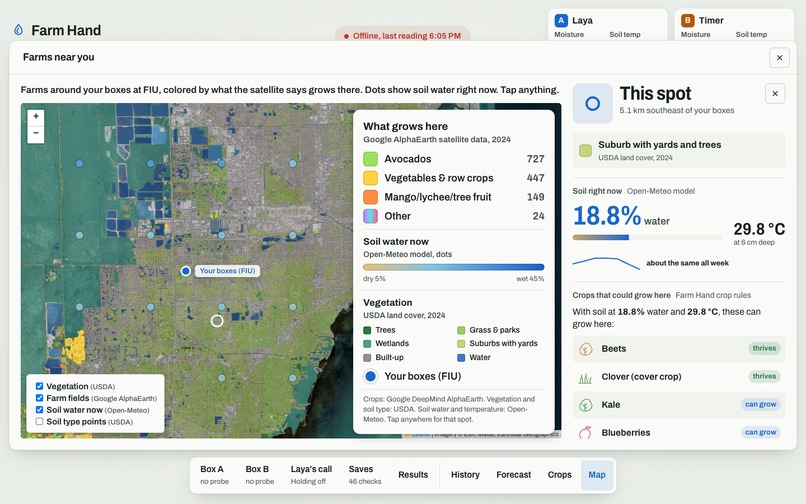Click the yellow vegetable fields on map
Viewport: 806px width, 504px height.
[74, 348]
